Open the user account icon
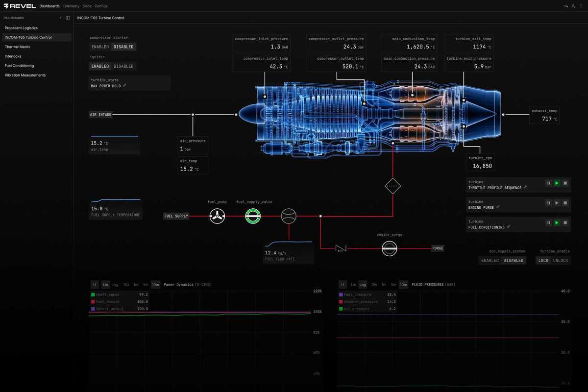Screen dimensions: 588x392 (x=573, y=6)
